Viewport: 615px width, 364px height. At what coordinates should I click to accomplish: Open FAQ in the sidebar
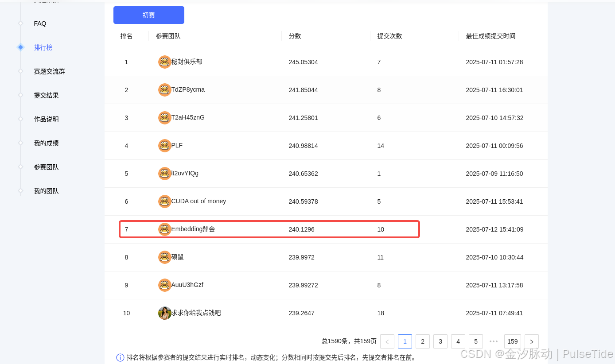[x=40, y=23]
